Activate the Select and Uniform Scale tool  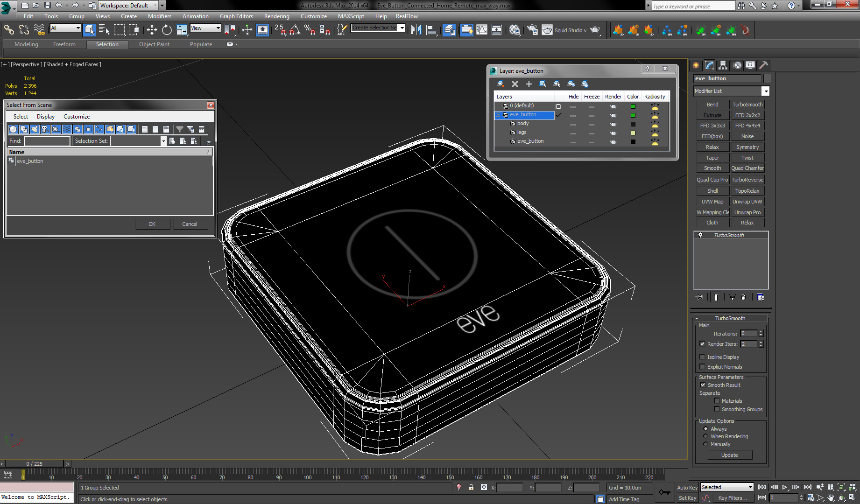pyautogui.click(x=182, y=30)
